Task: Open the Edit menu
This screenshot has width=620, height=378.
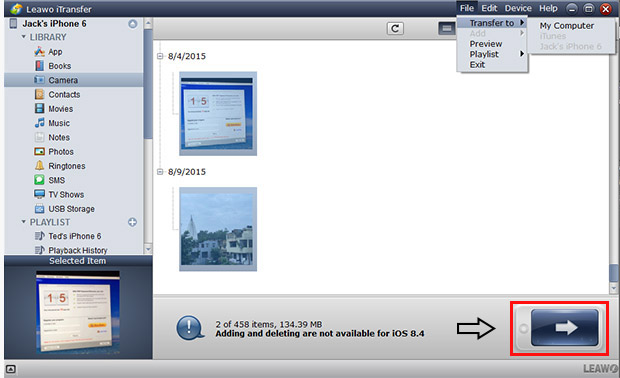Action: [489, 8]
